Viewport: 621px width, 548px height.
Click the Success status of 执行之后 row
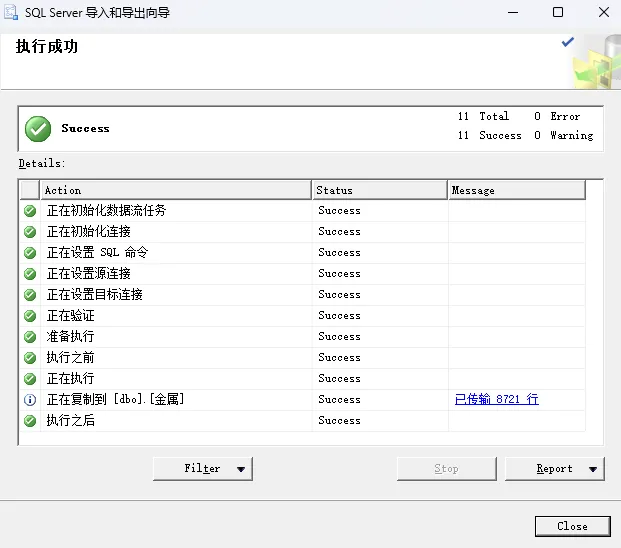coord(339,421)
